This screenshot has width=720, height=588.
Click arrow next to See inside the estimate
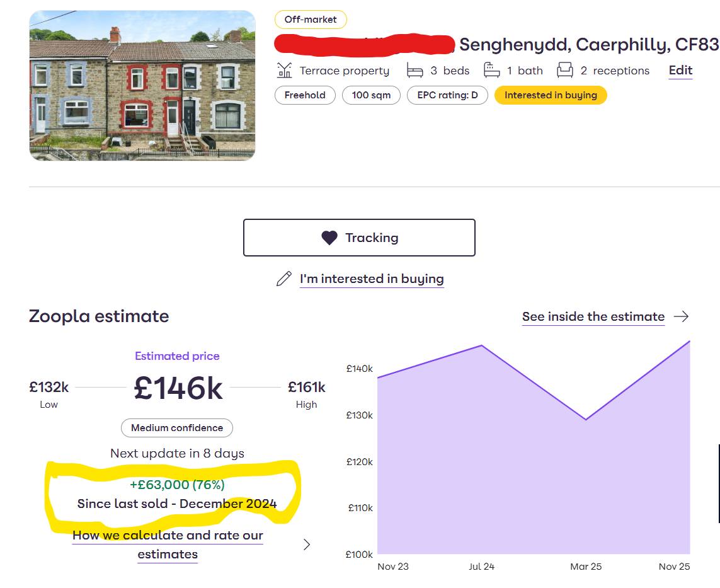tap(681, 316)
